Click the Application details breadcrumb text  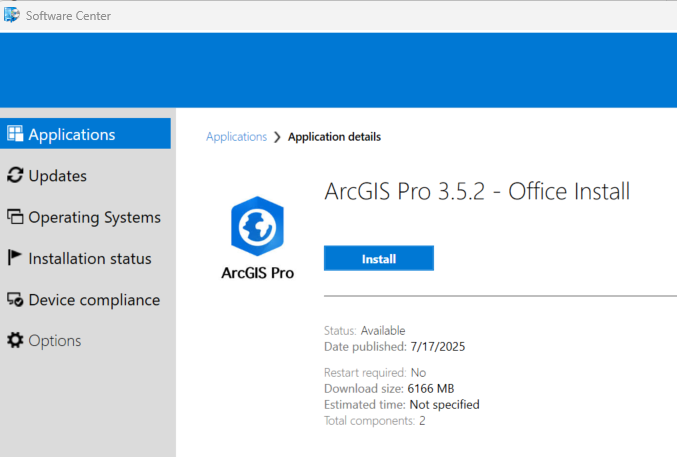pyautogui.click(x=335, y=137)
